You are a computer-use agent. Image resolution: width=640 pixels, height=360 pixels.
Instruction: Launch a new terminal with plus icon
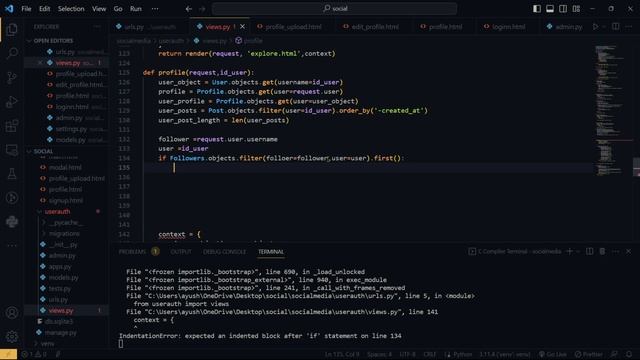[569, 251]
